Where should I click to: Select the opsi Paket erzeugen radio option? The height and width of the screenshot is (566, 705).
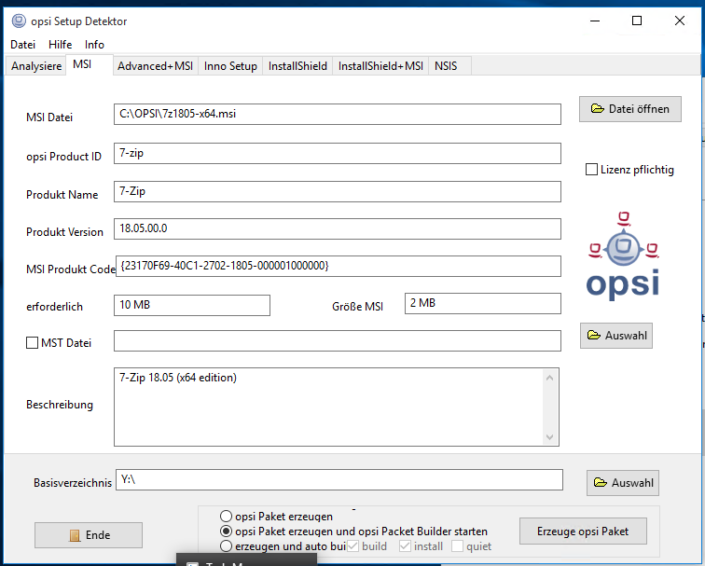pyautogui.click(x=226, y=516)
